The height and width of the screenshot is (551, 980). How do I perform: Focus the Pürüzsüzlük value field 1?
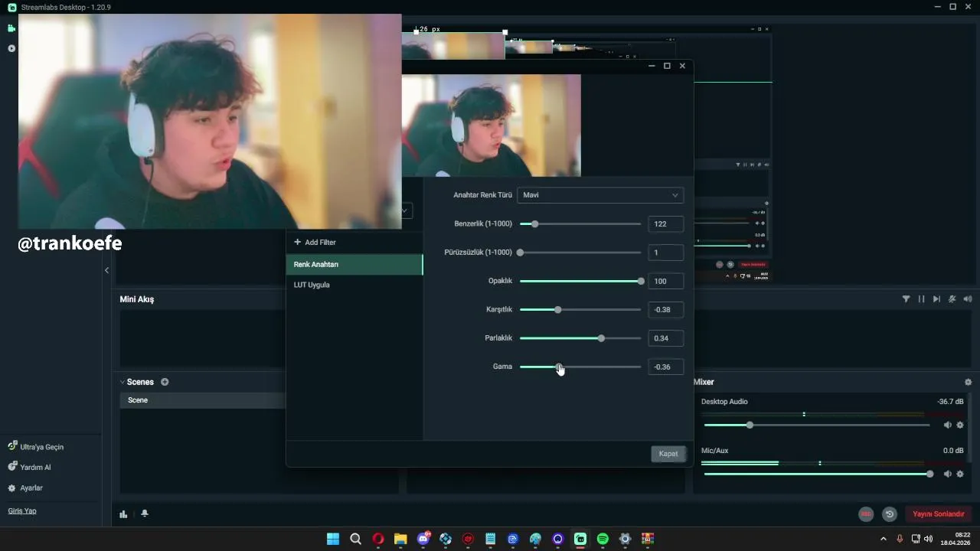665,253
